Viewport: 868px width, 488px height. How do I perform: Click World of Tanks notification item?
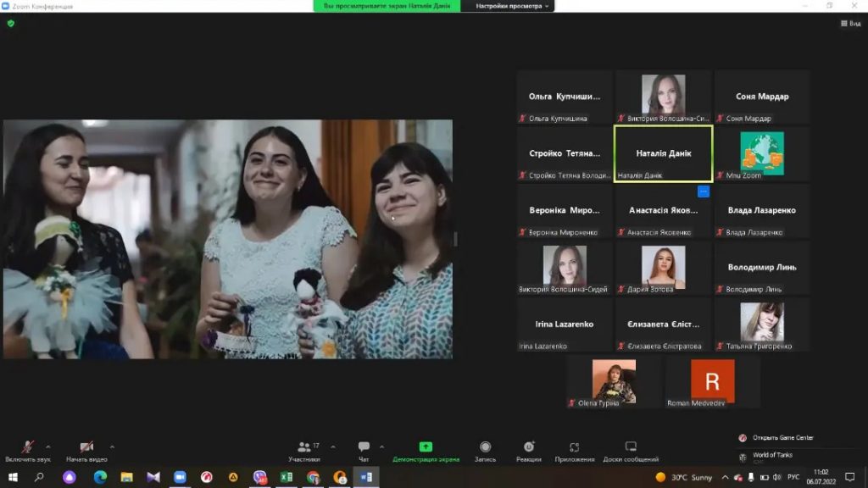[772, 455]
